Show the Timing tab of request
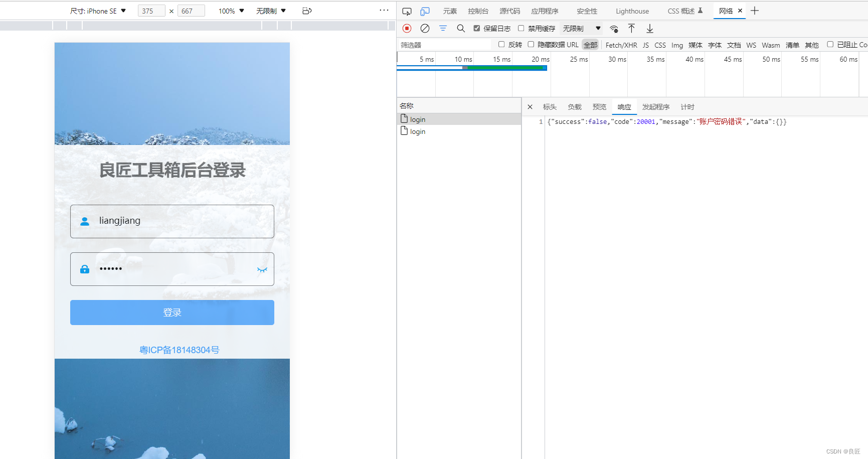 (687, 107)
